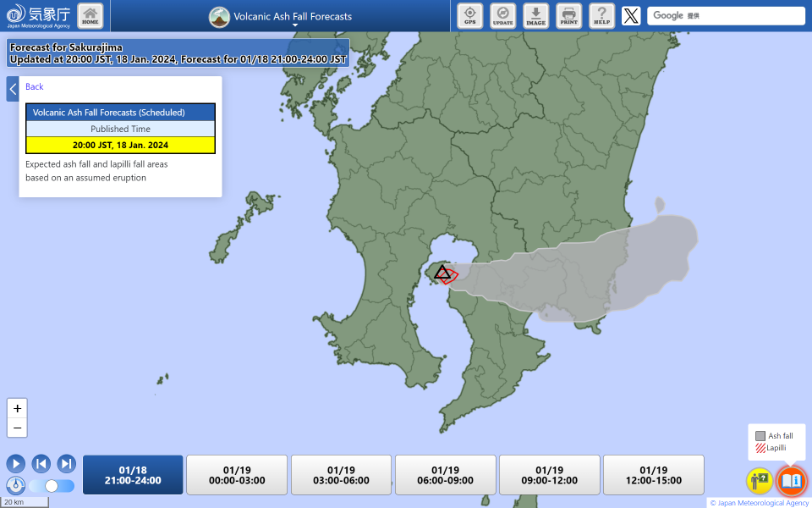
Task: Click the JMA home icon
Action: coord(91,15)
